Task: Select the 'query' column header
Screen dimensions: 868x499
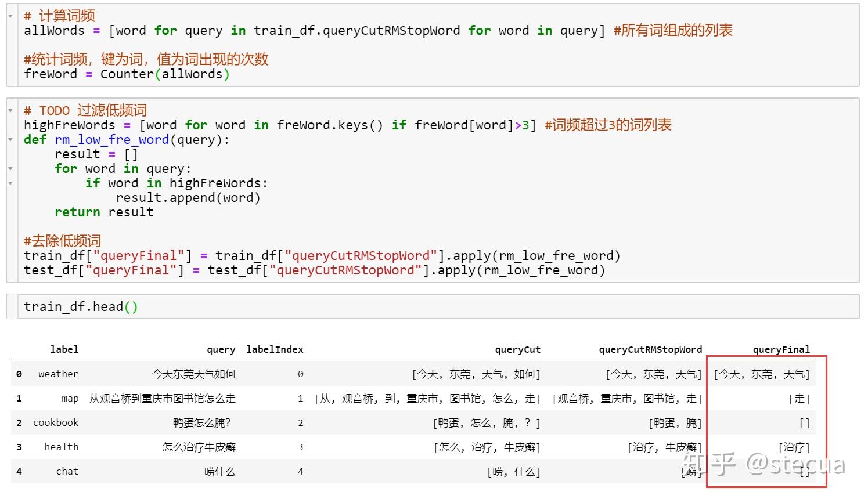Action: [x=221, y=349]
